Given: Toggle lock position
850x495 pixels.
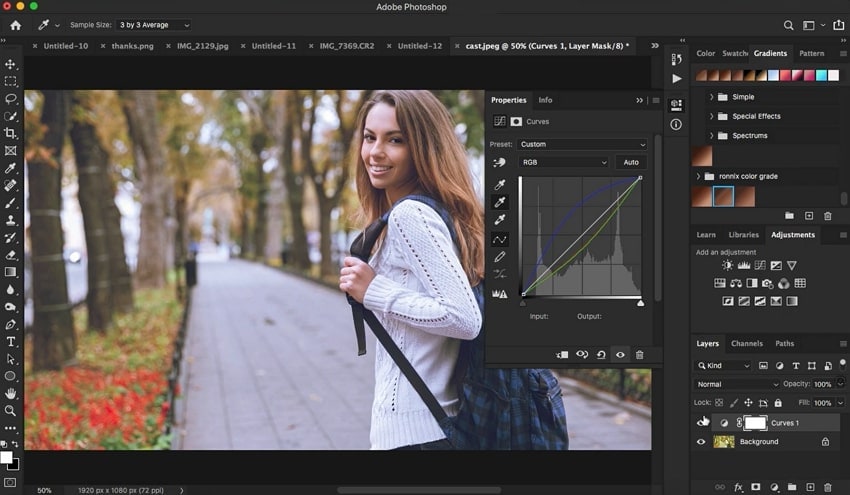Looking at the screenshot, I should [x=748, y=403].
